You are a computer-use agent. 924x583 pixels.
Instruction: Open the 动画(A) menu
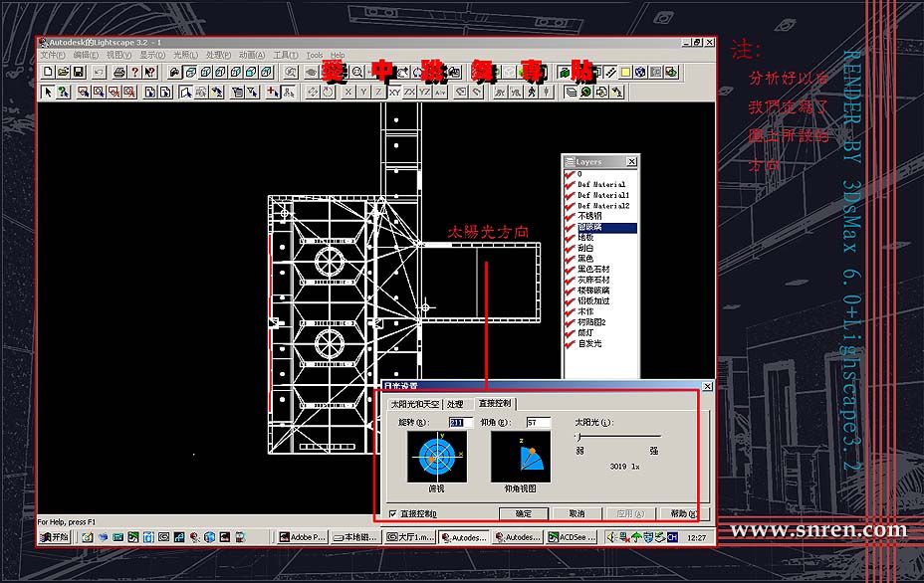[x=252, y=55]
